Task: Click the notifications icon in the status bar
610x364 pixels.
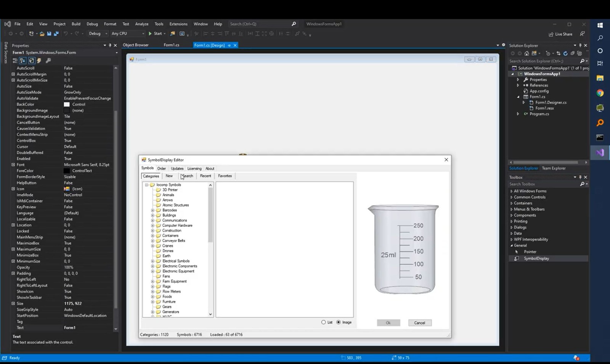Action: coord(576,358)
